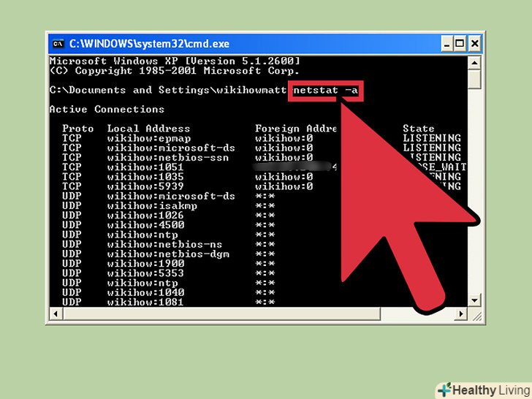
Task: Click the 'wikihow:1900' entry
Action: tap(145, 264)
